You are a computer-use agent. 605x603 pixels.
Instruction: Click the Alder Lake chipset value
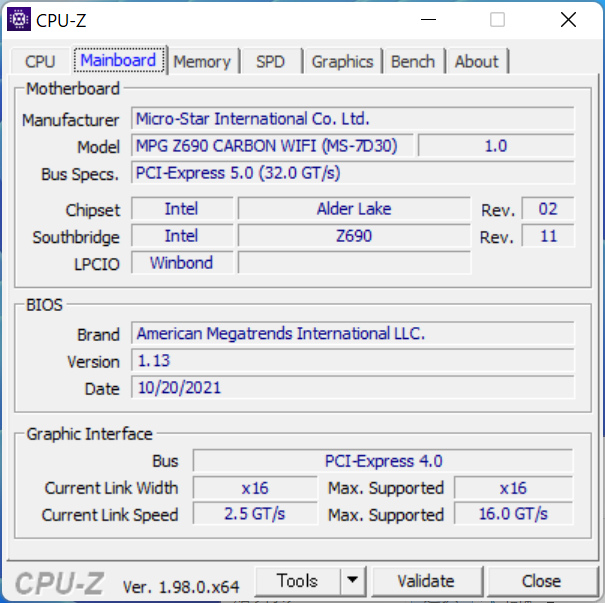354,209
